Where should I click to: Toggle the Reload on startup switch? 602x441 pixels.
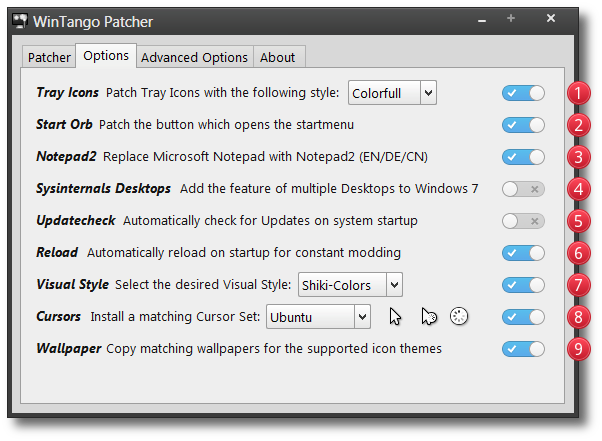pos(523,253)
